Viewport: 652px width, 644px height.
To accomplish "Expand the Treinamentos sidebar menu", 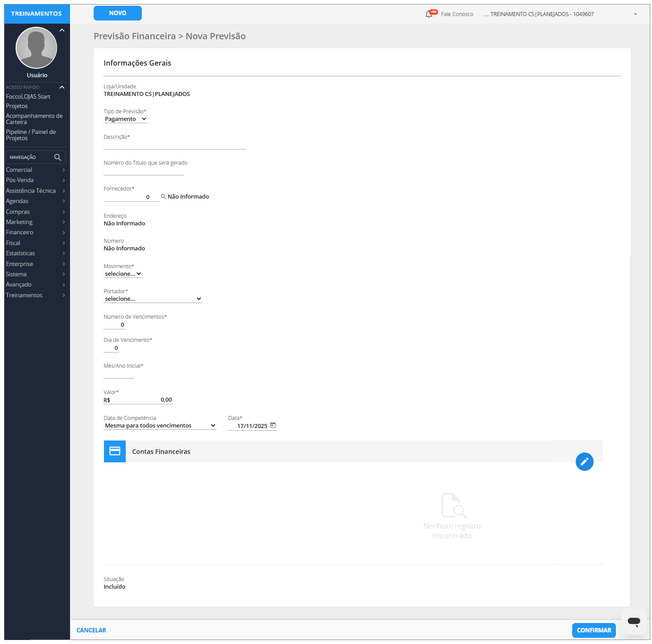I will (36, 295).
